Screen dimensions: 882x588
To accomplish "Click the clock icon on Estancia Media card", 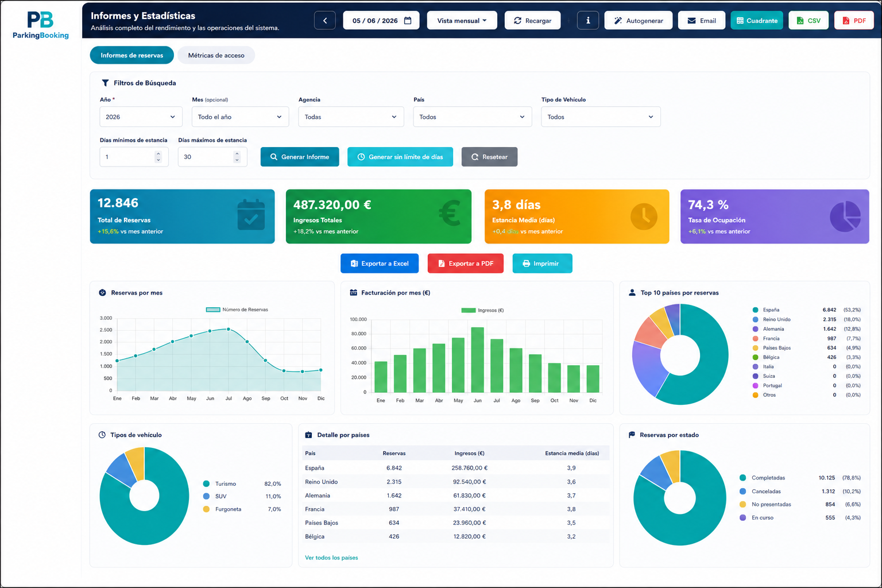I will point(644,216).
